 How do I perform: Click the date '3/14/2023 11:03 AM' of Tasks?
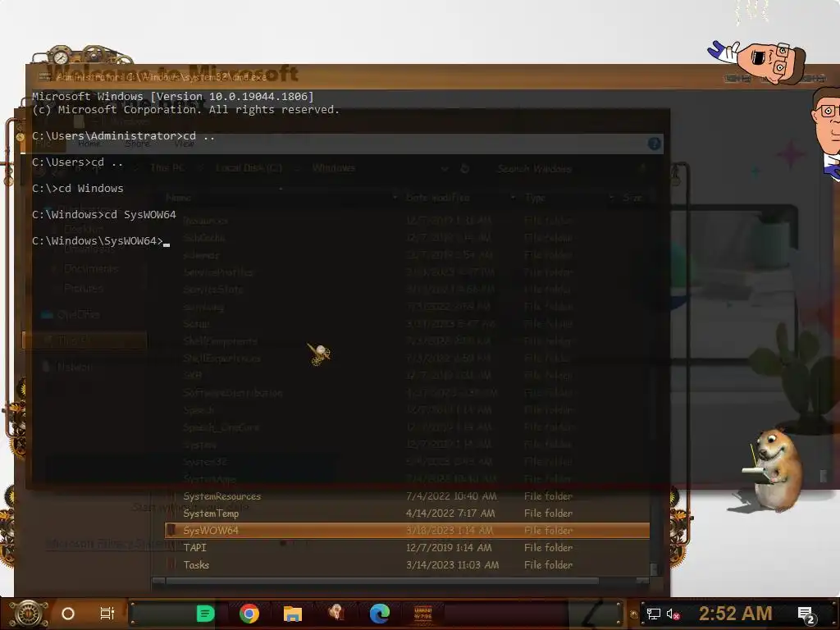[452, 564]
